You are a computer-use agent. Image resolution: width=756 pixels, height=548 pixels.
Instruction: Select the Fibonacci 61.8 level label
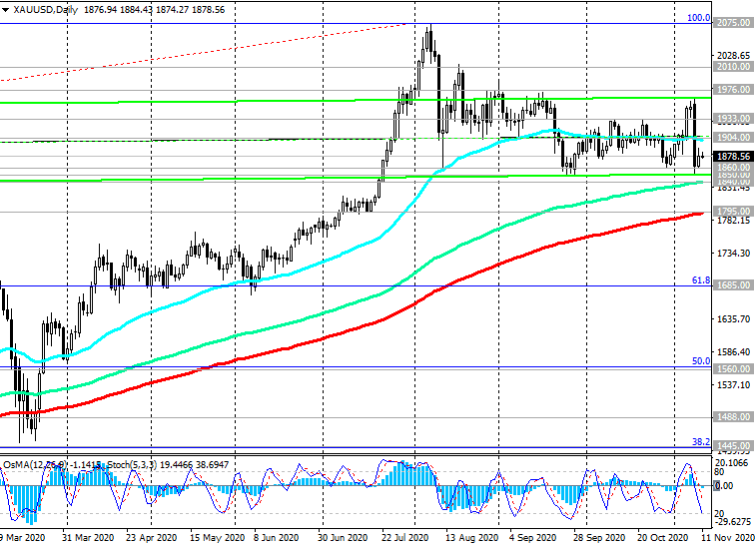[x=701, y=280]
